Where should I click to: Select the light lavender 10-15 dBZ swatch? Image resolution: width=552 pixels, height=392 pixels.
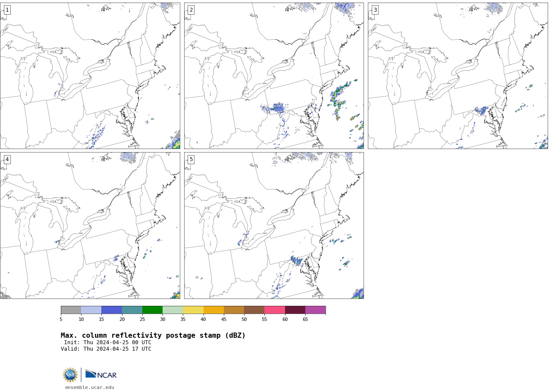91,310
